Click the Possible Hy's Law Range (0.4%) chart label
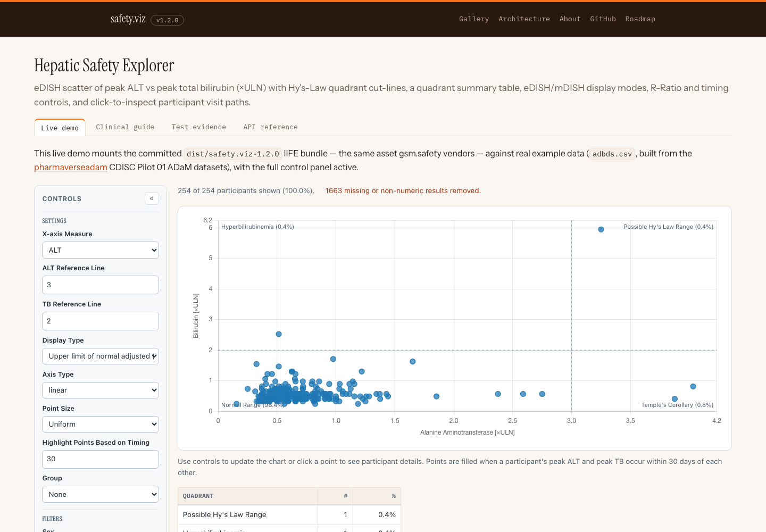The width and height of the screenshot is (766, 532). pyautogui.click(x=668, y=227)
